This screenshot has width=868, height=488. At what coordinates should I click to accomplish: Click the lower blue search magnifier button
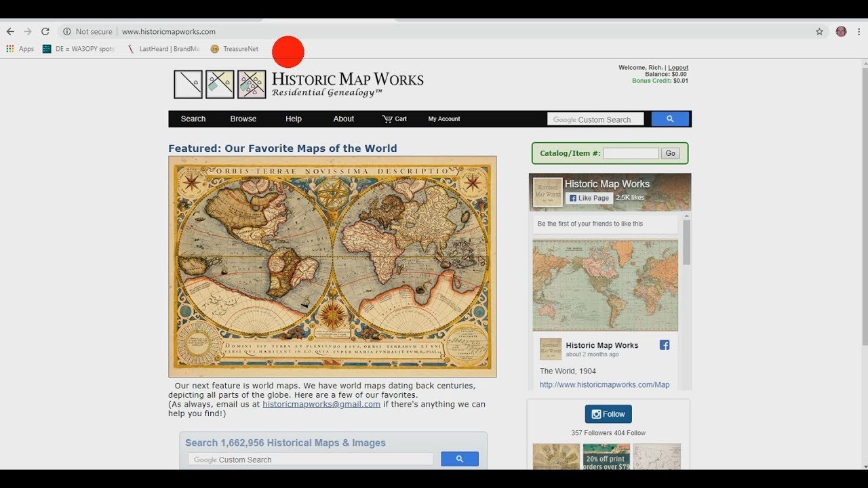pyautogui.click(x=460, y=459)
